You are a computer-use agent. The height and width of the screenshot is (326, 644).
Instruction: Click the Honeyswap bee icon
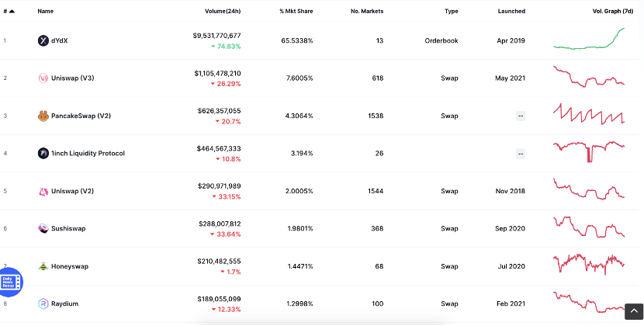tap(43, 266)
